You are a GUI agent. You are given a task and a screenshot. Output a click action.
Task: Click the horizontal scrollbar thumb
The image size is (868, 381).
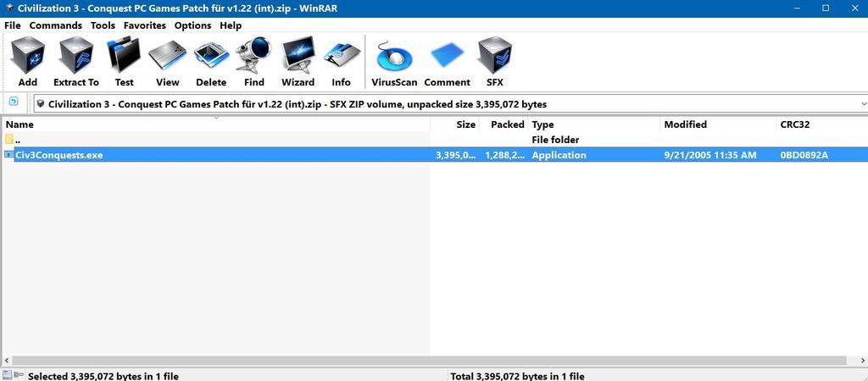pos(428,361)
